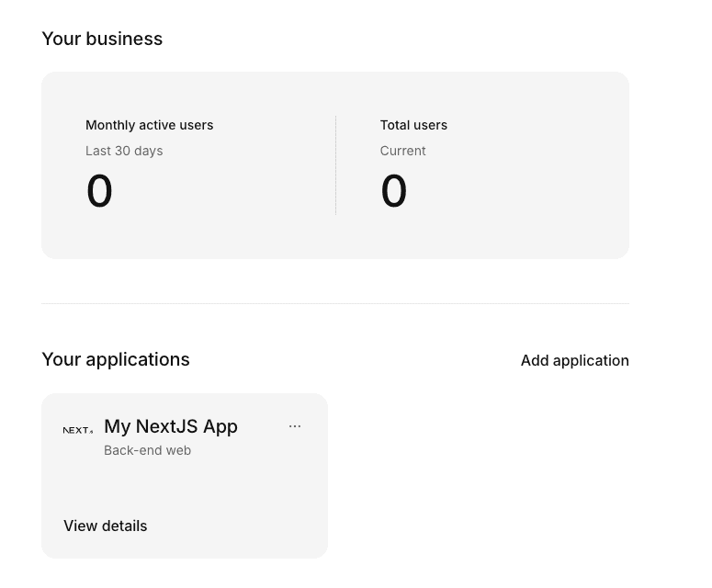This screenshot has height=588, width=712.
Task: Click the Back-end web subtitle
Action: 147,450
